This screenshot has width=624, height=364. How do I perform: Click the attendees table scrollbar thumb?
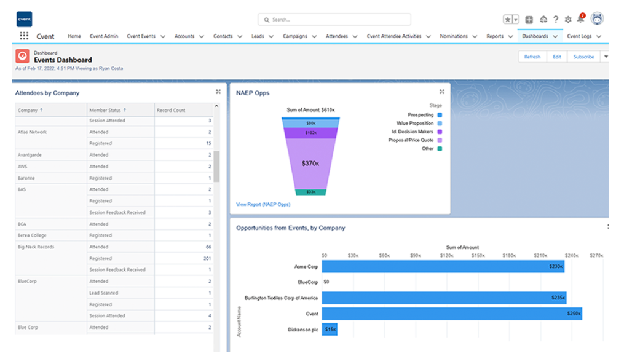click(x=216, y=166)
